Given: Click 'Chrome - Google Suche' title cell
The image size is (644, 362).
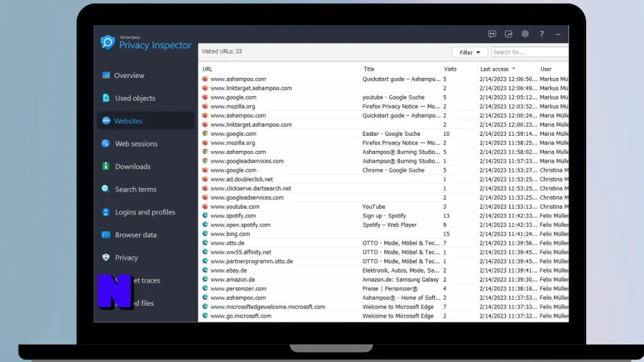Looking at the screenshot, I should coord(393,170).
